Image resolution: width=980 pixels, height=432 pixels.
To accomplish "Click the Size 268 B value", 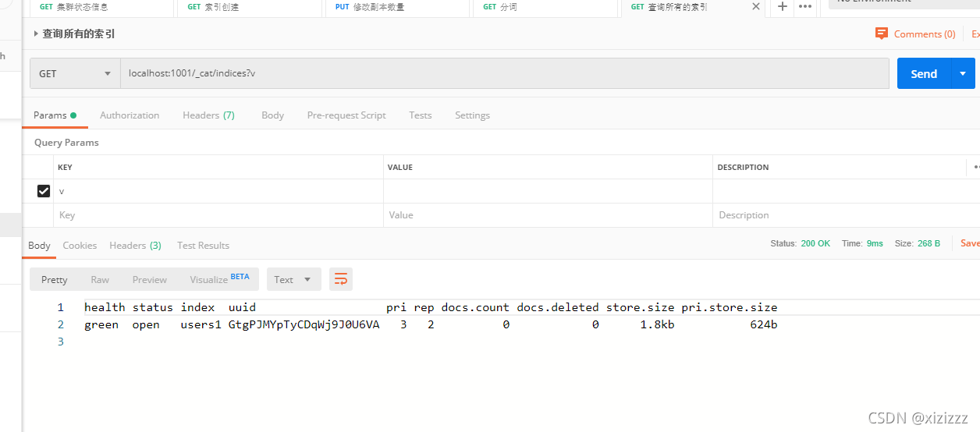I will point(929,243).
